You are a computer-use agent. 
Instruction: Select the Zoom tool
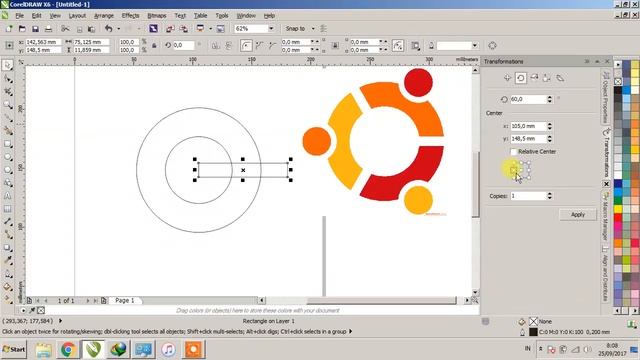click(7, 104)
